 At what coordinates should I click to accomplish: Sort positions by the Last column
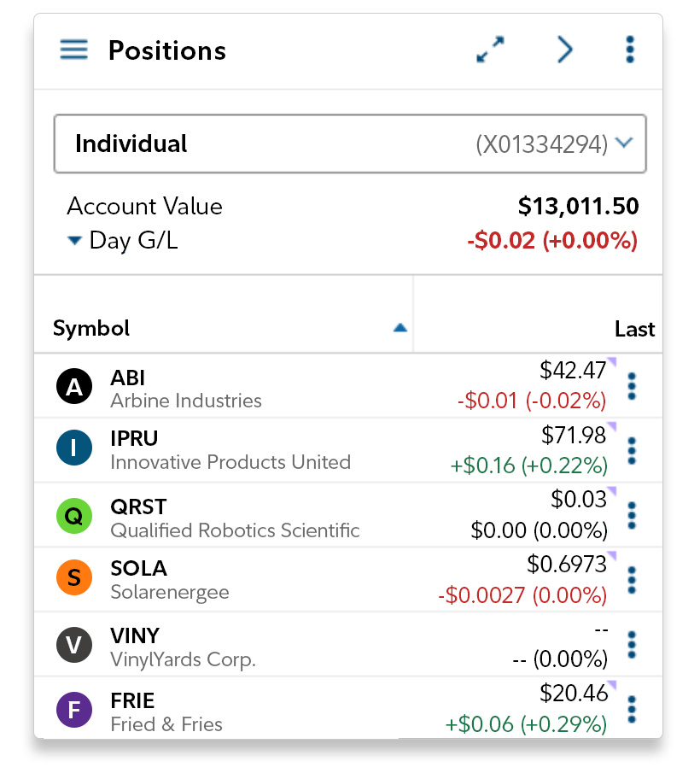[634, 329]
